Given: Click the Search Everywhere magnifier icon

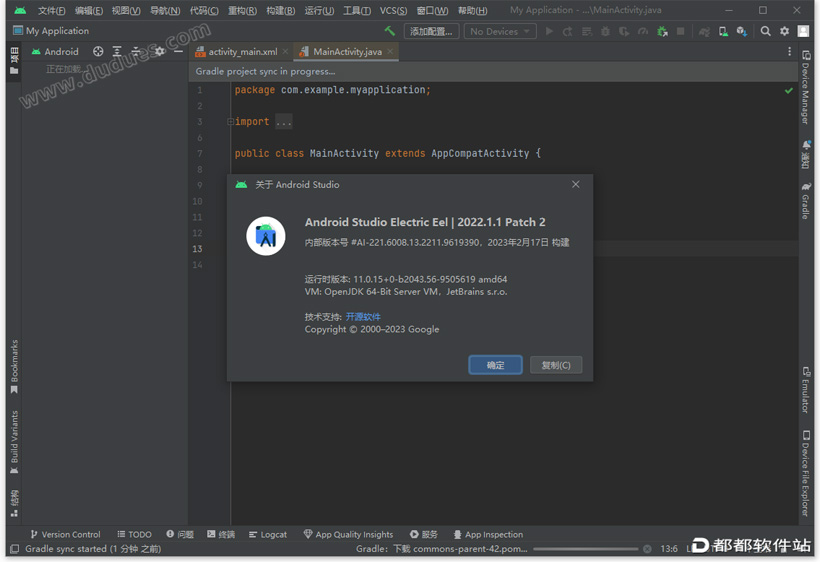Looking at the screenshot, I should pyautogui.click(x=765, y=31).
